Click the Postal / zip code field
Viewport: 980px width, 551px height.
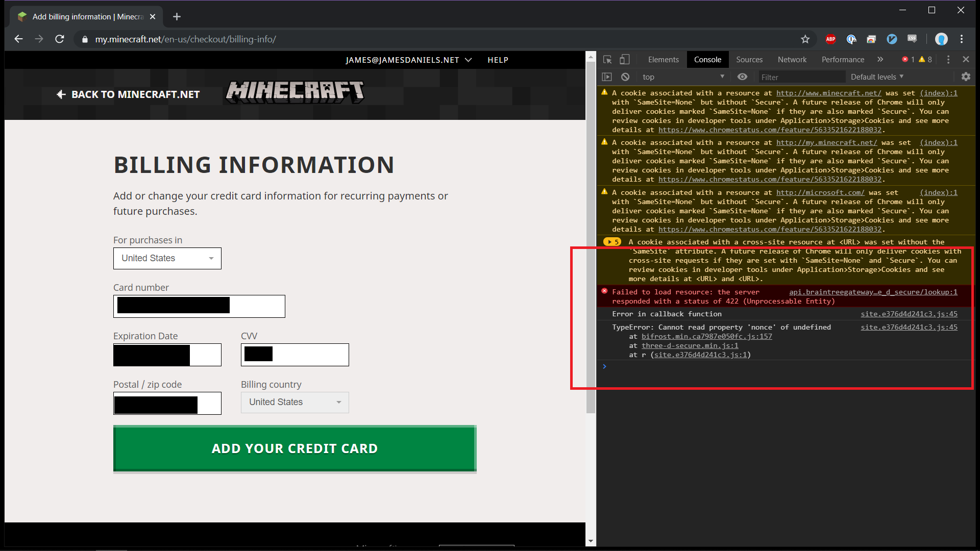167,403
